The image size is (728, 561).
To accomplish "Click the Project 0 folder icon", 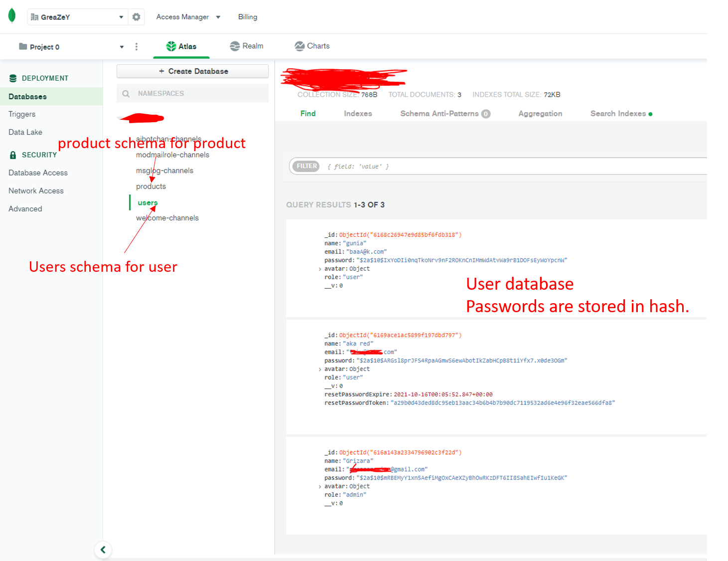I will (x=23, y=46).
